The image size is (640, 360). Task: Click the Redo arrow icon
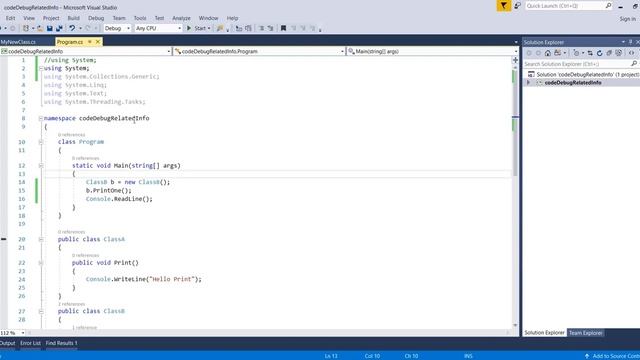88,28
